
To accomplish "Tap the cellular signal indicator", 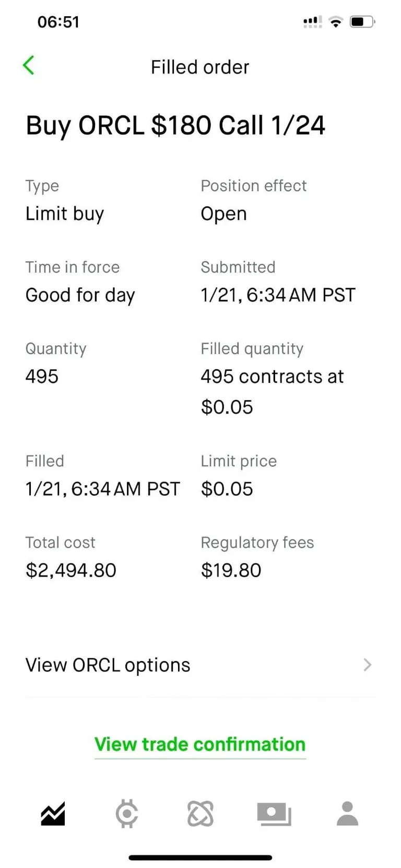I will click(x=312, y=22).
